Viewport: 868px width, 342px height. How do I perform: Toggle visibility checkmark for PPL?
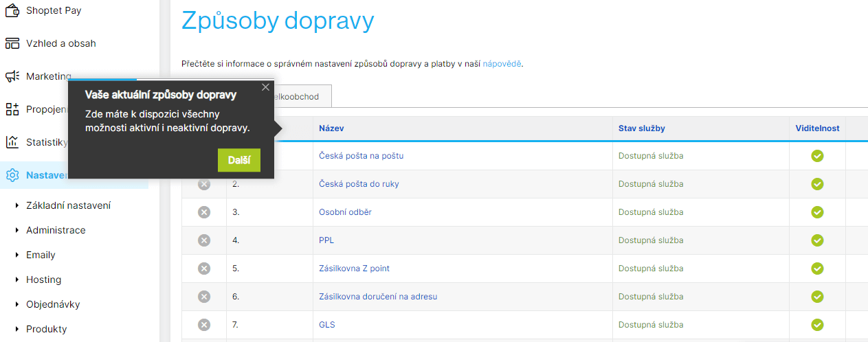tap(817, 240)
